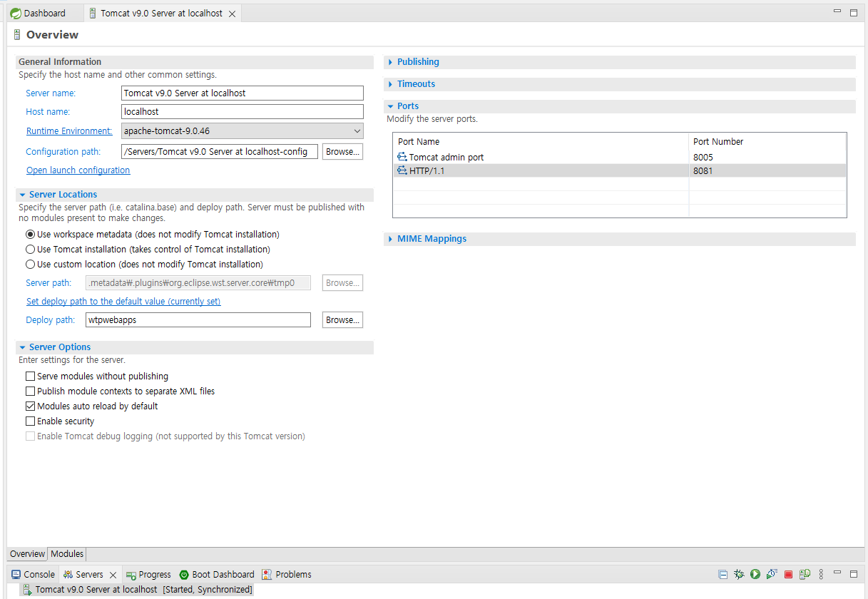Edit the Configuration path field

[x=220, y=151]
